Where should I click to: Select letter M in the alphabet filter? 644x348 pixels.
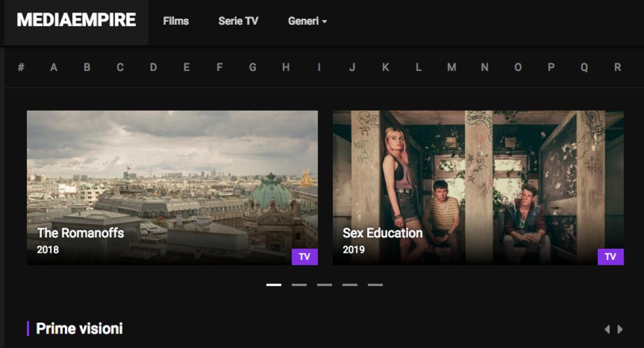[x=451, y=67]
